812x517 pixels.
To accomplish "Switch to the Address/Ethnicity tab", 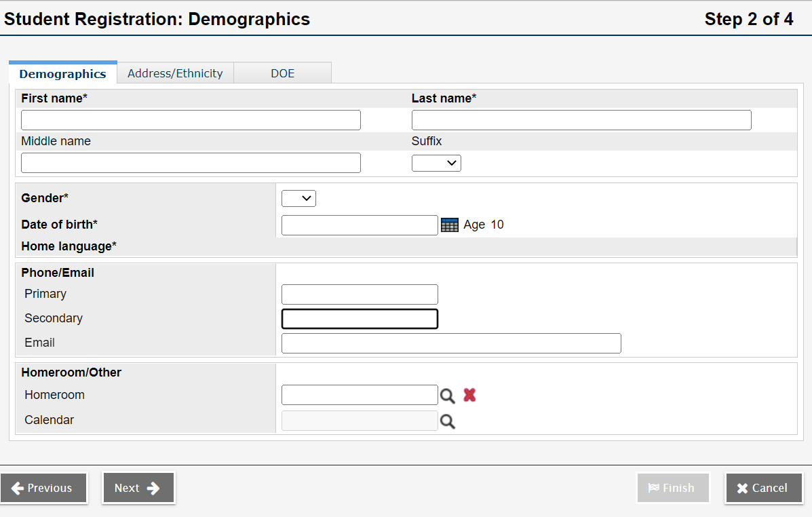I will click(175, 73).
